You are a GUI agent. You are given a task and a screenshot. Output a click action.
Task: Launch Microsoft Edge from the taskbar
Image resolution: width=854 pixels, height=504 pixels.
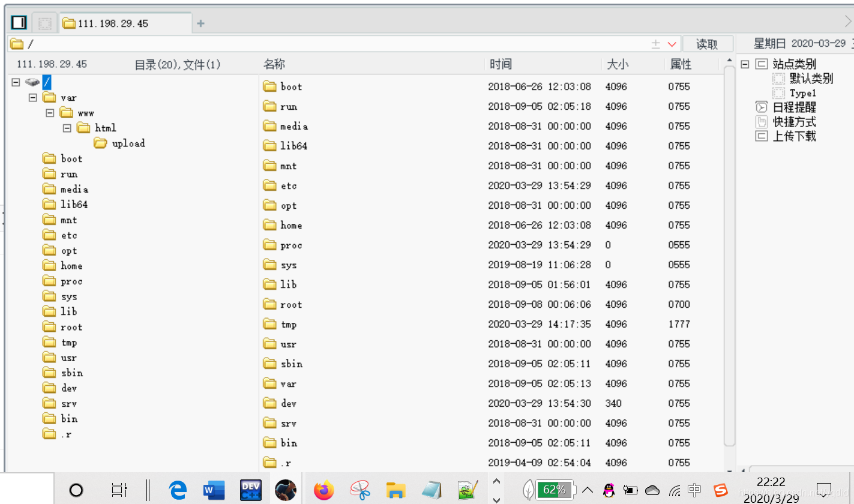click(178, 490)
